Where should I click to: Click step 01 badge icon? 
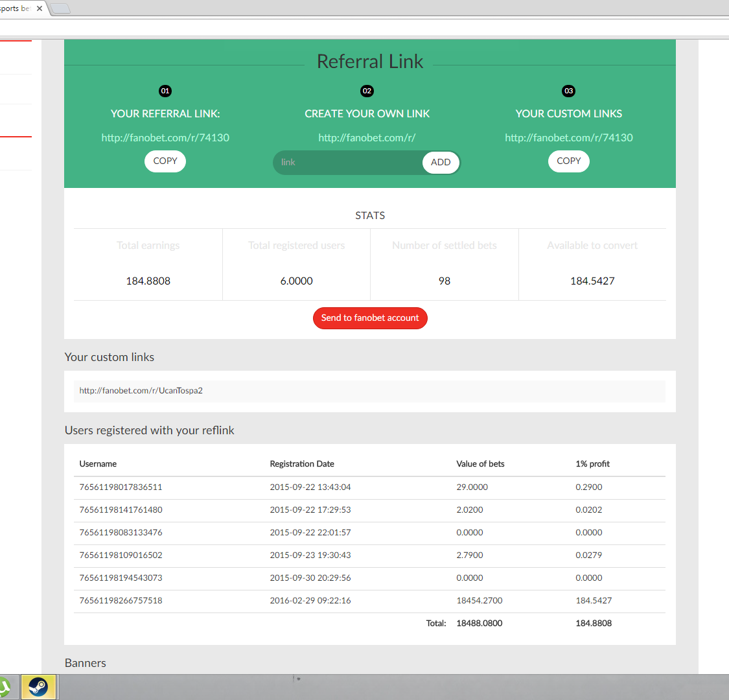tap(165, 91)
